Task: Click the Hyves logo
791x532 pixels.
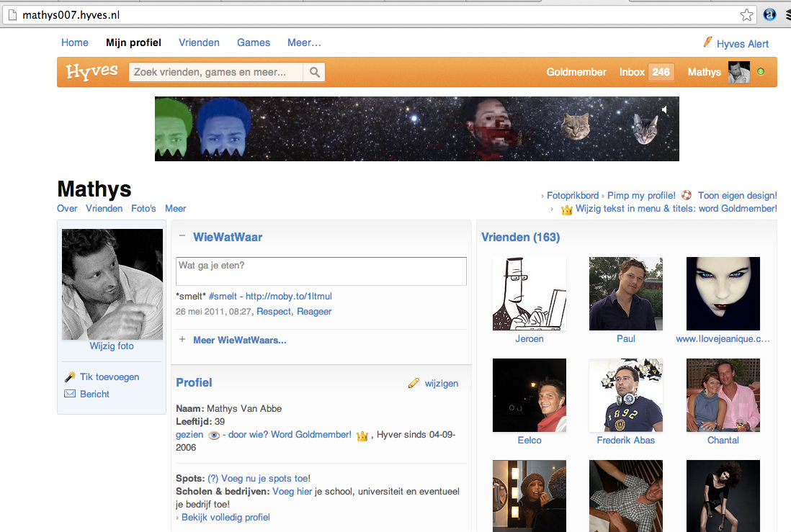Action: pos(91,72)
